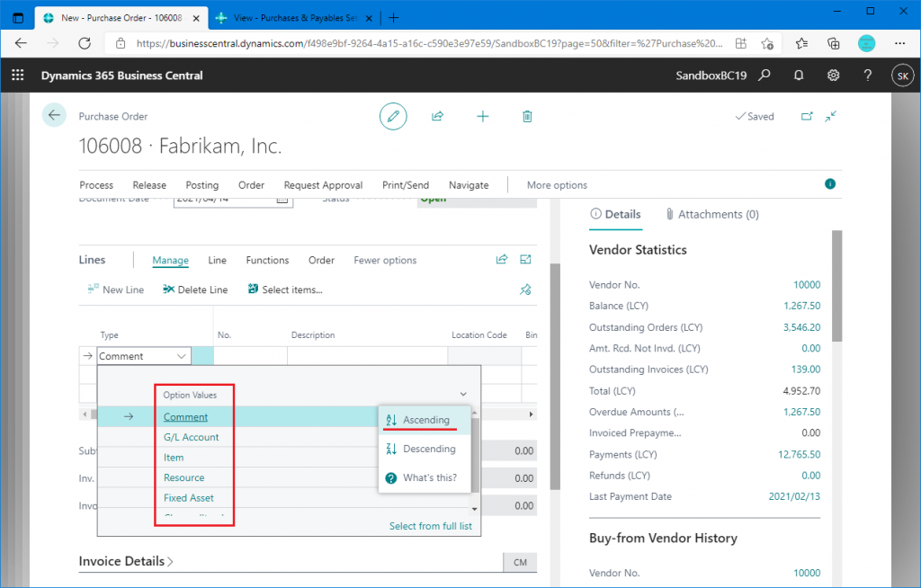Screen dimensions: 921x588
Task: Open the settings gear in Business Central
Action: click(833, 76)
